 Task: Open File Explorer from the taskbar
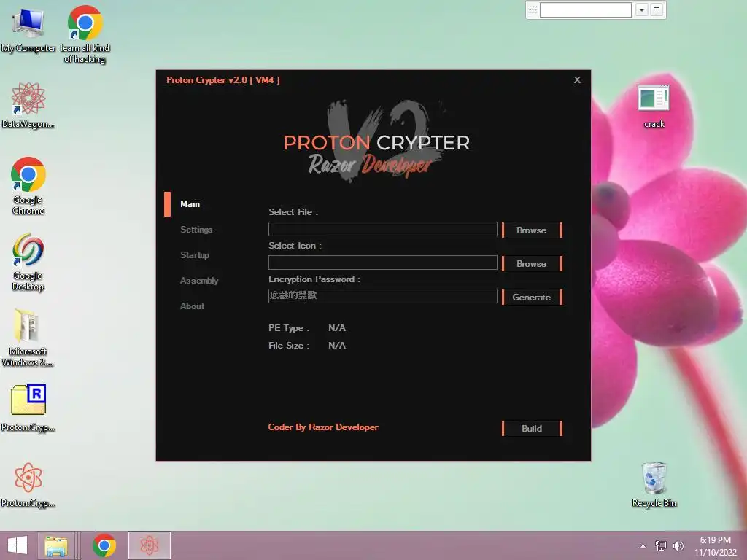coord(55,545)
